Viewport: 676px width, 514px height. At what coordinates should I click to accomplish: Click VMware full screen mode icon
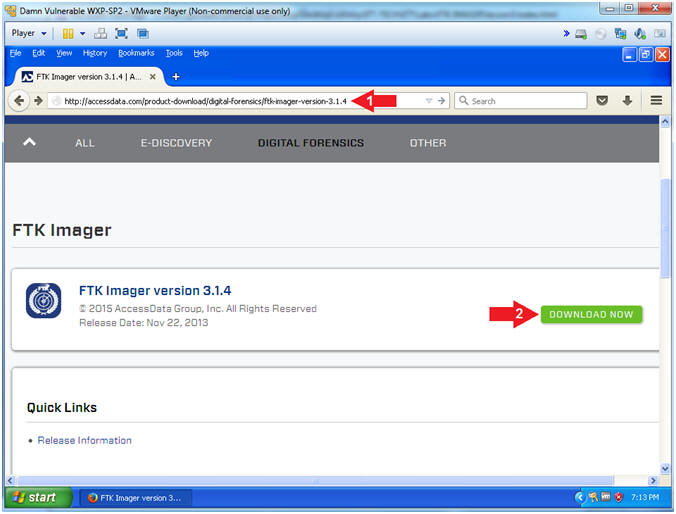coord(121,33)
